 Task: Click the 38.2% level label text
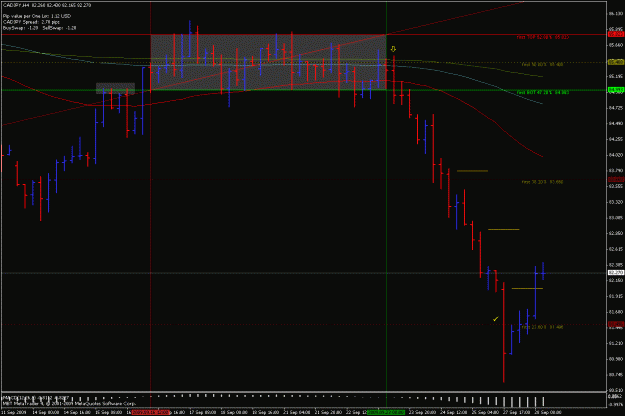point(542,182)
